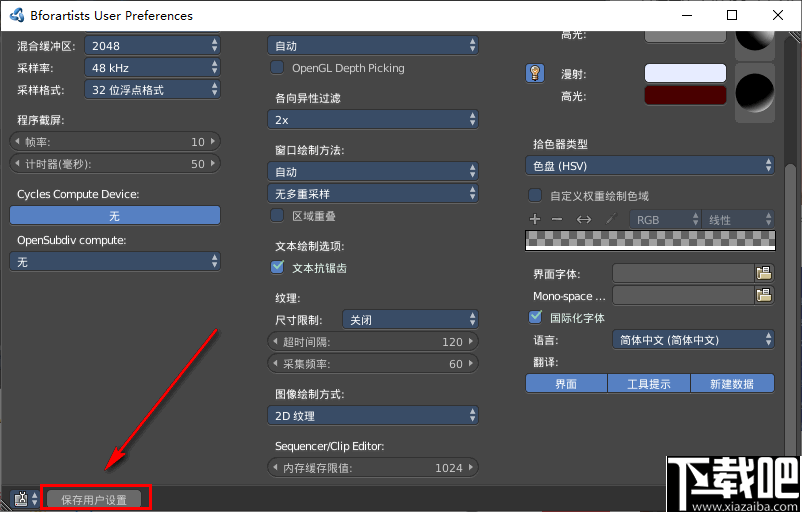Screen dimensions: 802x512
Task: Click 漫射 light color swatch
Action: pyautogui.click(x=685, y=73)
